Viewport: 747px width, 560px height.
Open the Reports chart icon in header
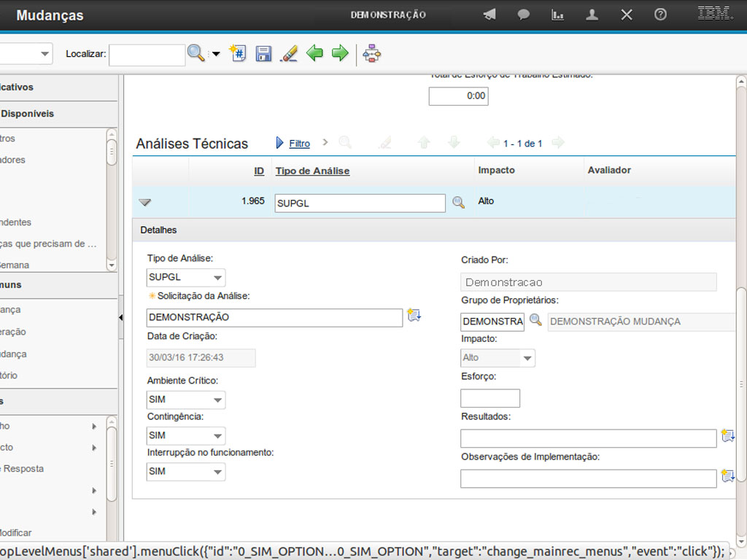[x=557, y=15]
